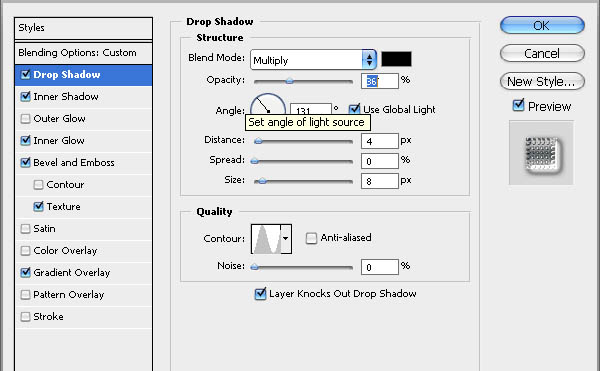Enable the Outer Glow checkbox
The image size is (600, 371).
[26, 119]
